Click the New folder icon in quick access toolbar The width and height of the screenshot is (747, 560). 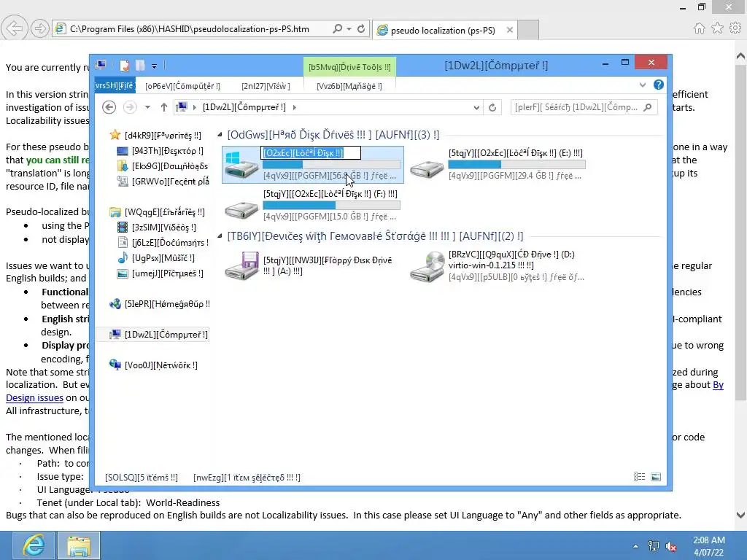140,65
